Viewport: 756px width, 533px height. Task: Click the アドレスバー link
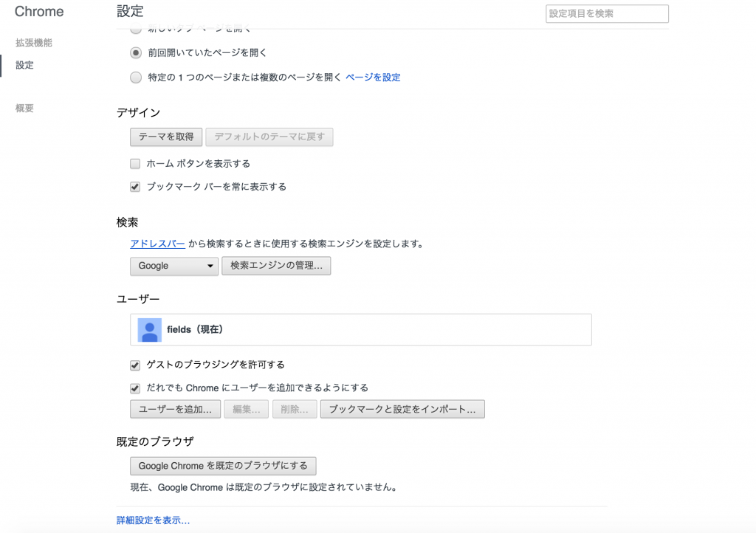pyautogui.click(x=157, y=244)
